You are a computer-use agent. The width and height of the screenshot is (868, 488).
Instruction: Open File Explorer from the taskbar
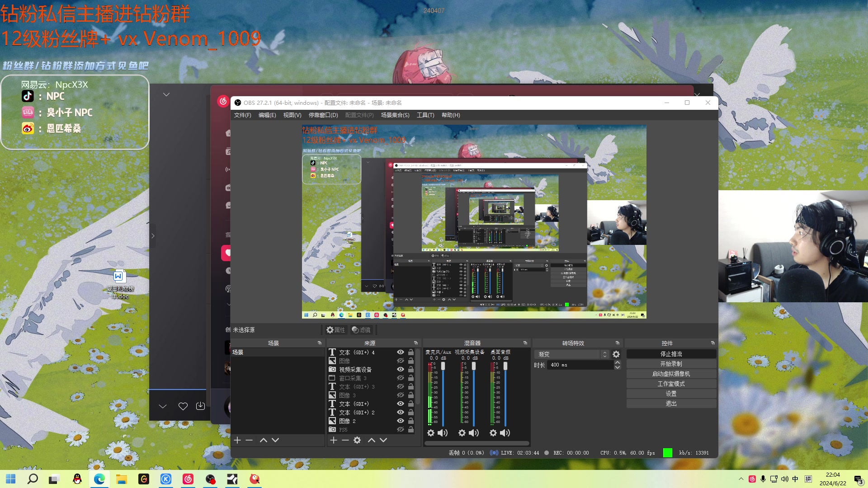[x=122, y=479]
